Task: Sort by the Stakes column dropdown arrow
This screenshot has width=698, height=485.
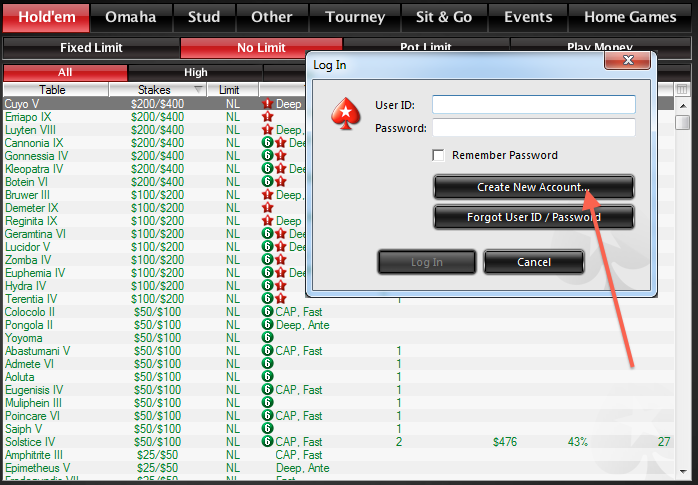Action: [x=198, y=90]
